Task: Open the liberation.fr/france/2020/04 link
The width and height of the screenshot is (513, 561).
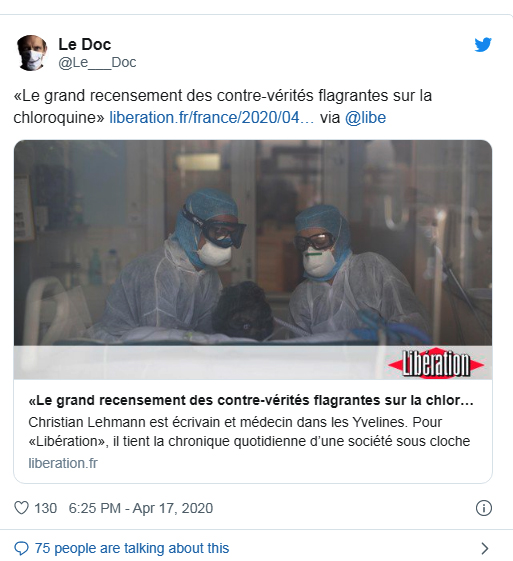Action: pyautogui.click(x=211, y=117)
